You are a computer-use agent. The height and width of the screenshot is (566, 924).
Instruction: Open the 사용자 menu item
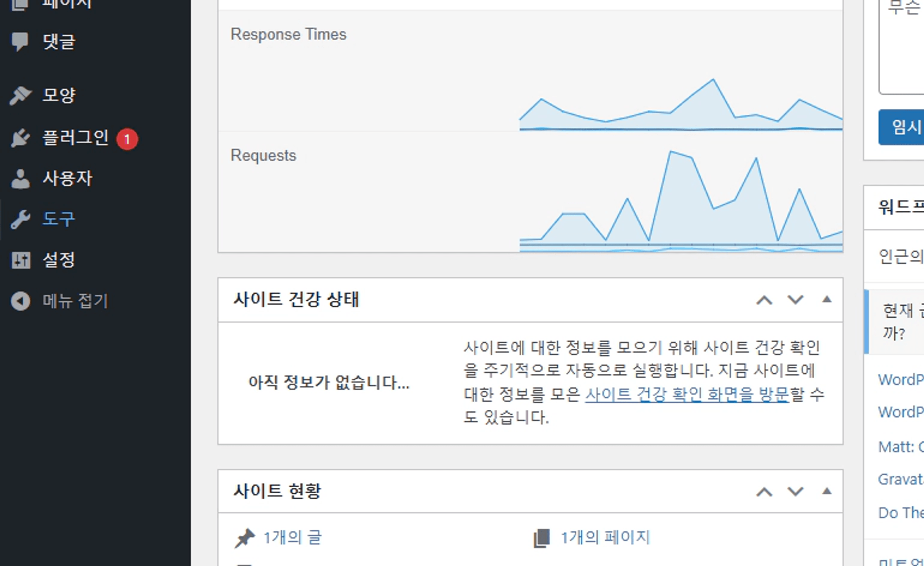click(68, 178)
